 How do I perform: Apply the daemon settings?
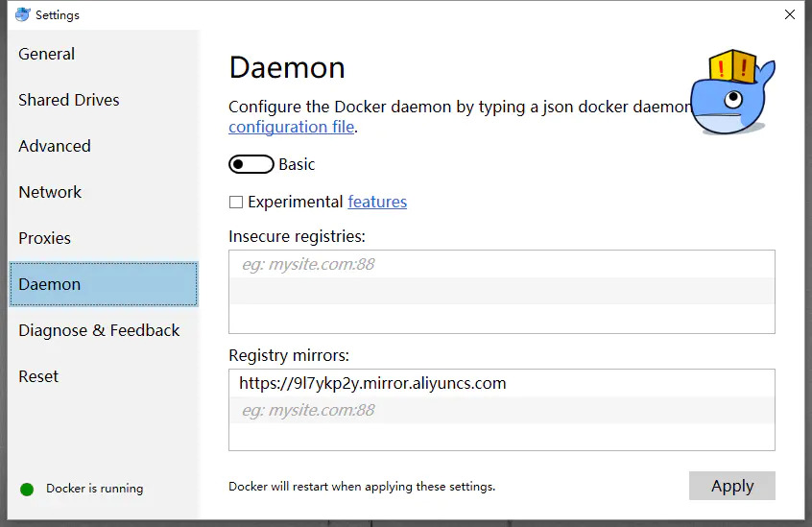tap(731, 486)
